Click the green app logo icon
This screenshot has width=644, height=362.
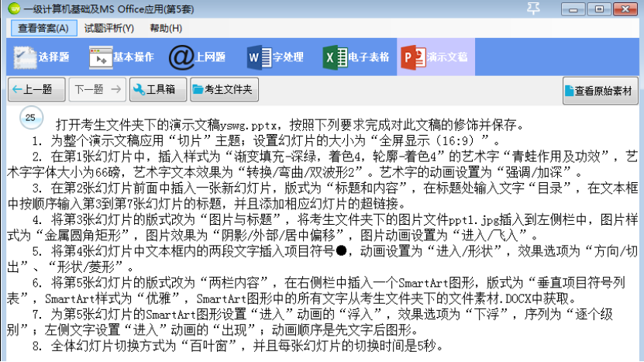(x=14, y=9)
